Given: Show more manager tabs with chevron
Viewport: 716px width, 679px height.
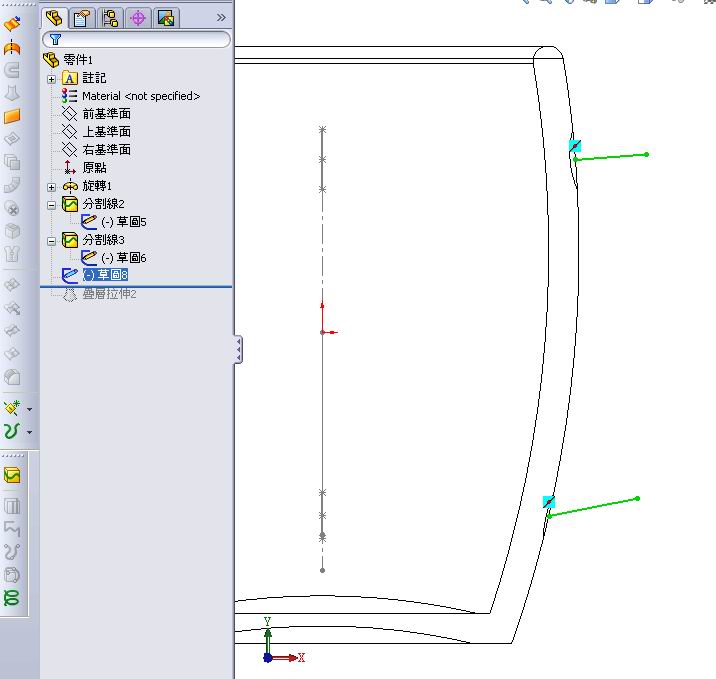Looking at the screenshot, I should point(221,17).
